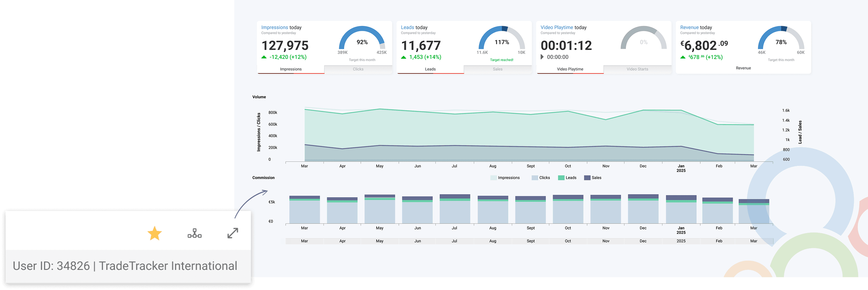Click the green Leads legend color swatch
This screenshot has height=290, width=868.
[x=561, y=178]
